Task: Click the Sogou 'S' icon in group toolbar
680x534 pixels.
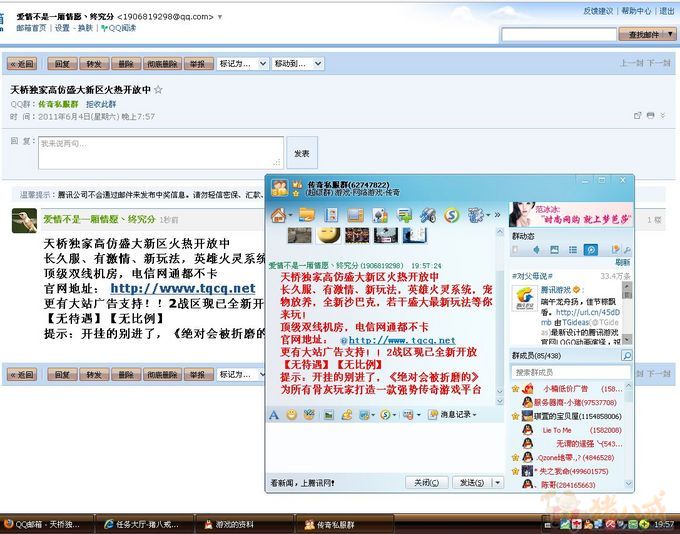Action: click(x=451, y=215)
